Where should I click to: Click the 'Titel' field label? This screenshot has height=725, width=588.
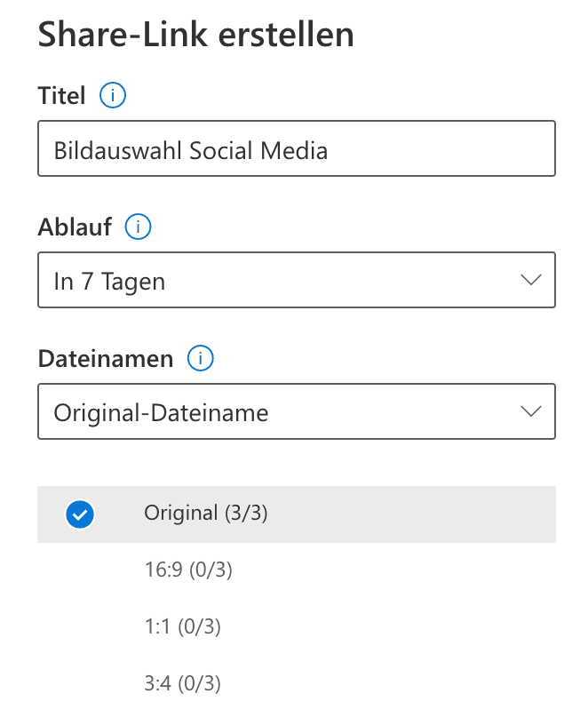click(x=61, y=95)
